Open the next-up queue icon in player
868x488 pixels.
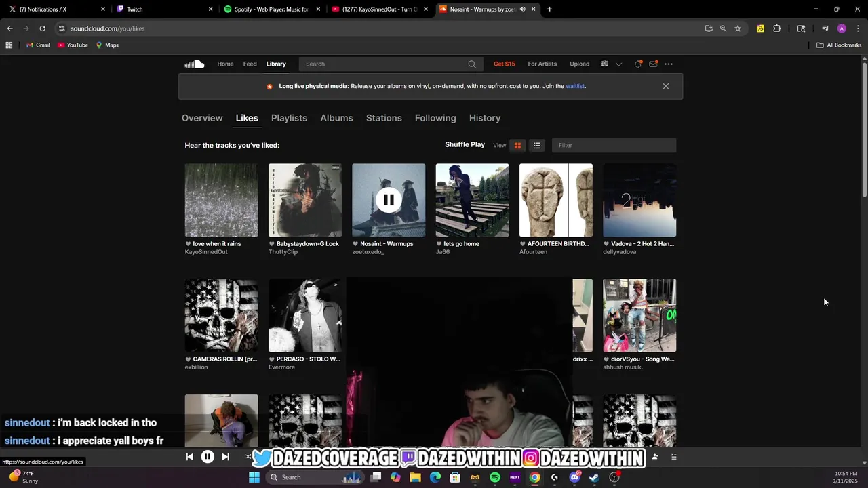(673, 457)
